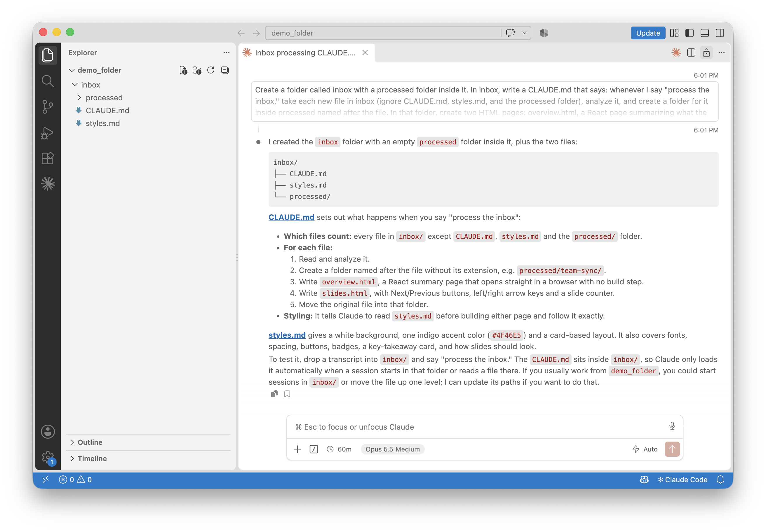Toggle the primary side bar
The image size is (766, 532).
point(689,33)
